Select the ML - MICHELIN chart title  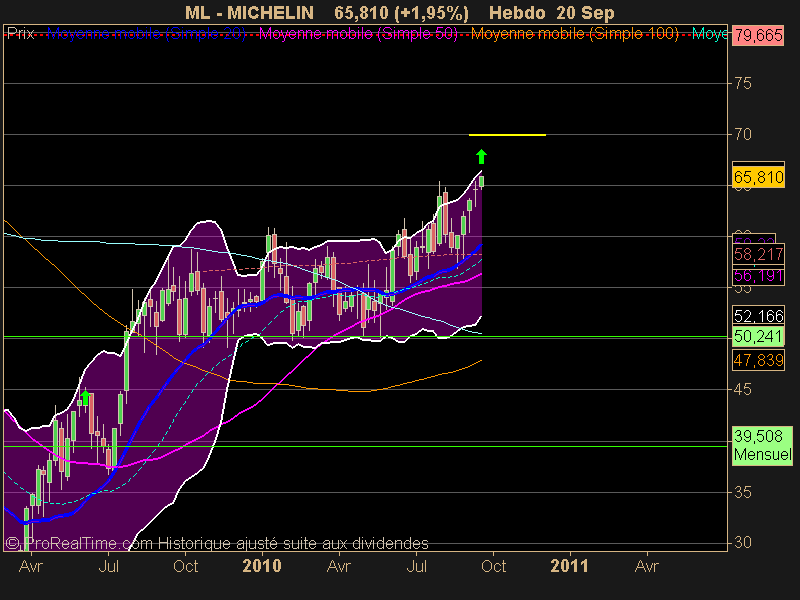(x=249, y=13)
